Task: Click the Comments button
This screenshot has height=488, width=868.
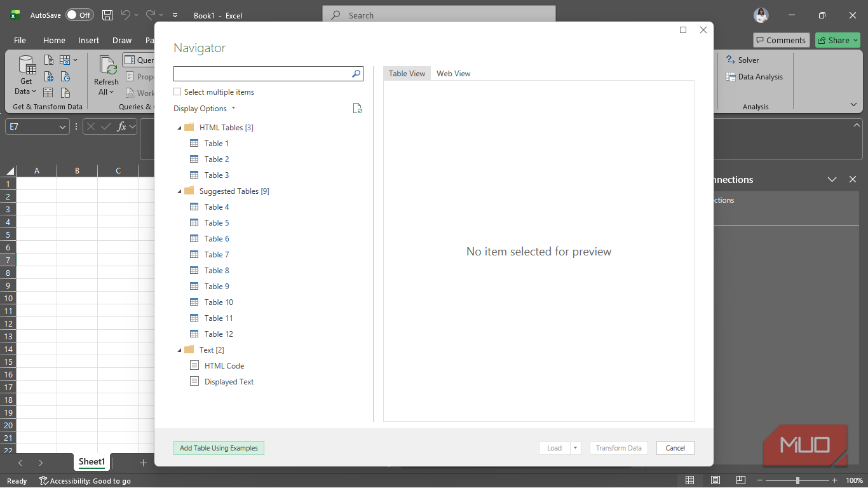Action: [782, 40]
